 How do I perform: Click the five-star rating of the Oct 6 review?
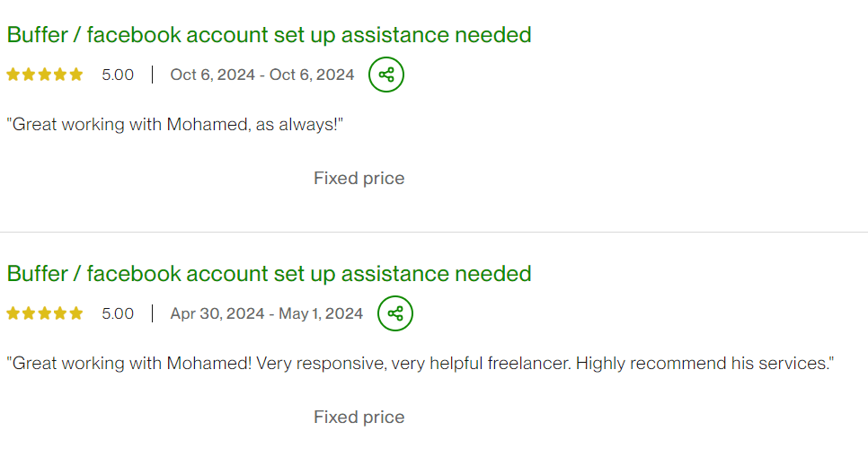tap(45, 75)
